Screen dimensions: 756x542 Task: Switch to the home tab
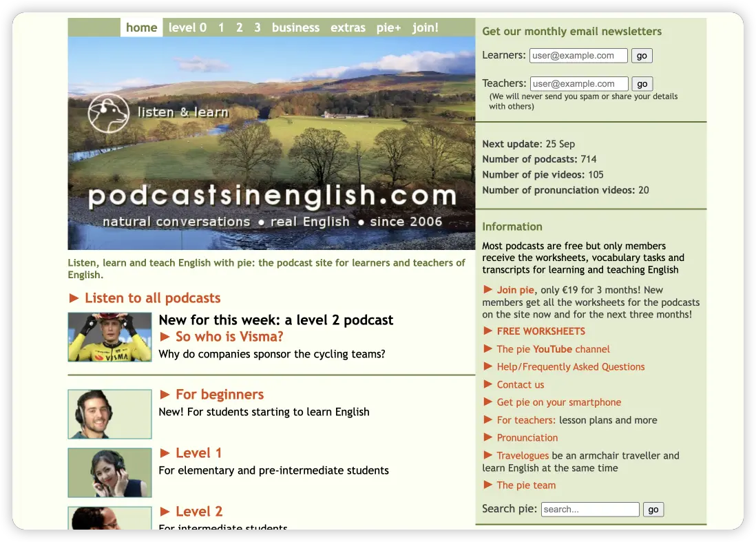point(142,28)
